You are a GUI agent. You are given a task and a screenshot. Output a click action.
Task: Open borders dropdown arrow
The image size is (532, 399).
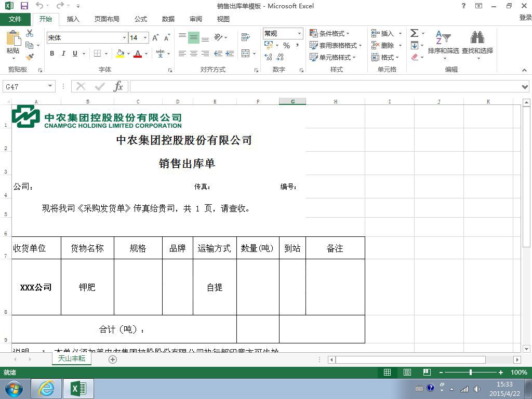pos(106,54)
